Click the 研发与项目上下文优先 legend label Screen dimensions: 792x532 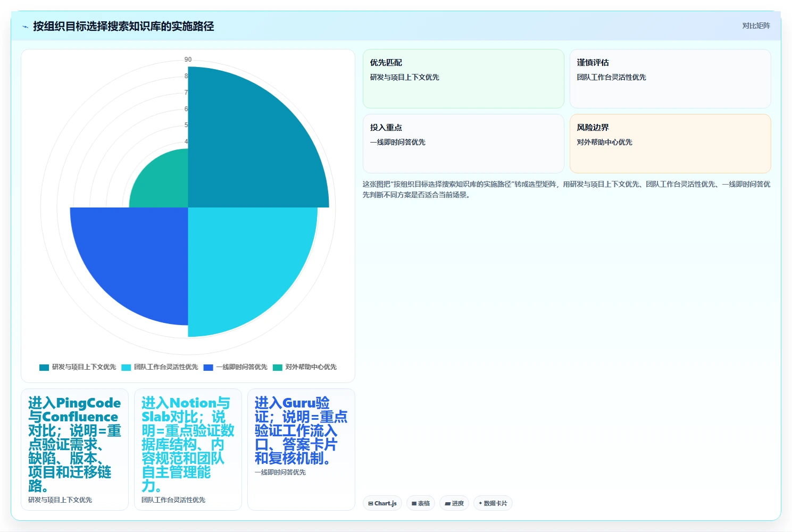[84, 367]
